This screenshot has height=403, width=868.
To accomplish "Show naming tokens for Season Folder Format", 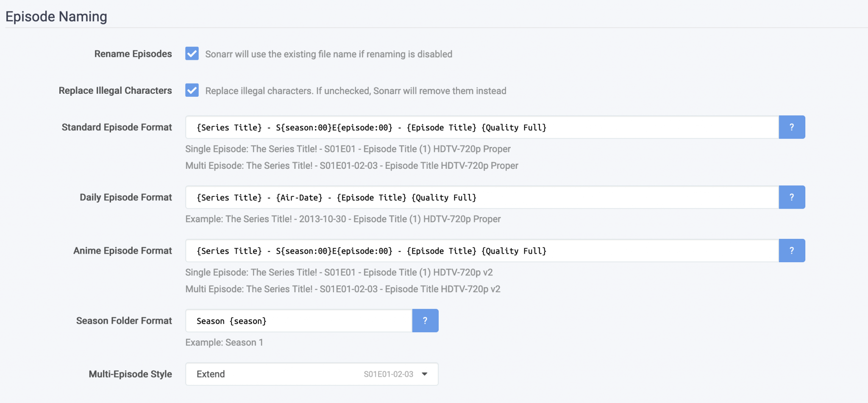I will tap(425, 321).
